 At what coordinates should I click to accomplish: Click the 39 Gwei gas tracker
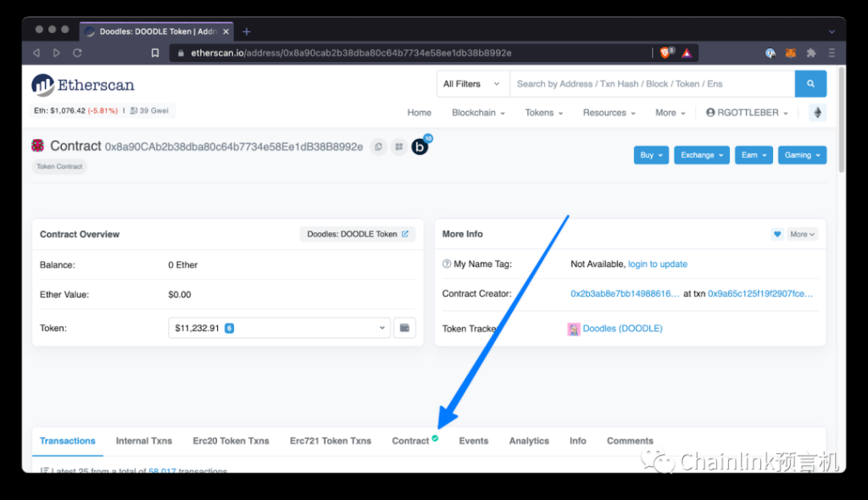[x=149, y=111]
